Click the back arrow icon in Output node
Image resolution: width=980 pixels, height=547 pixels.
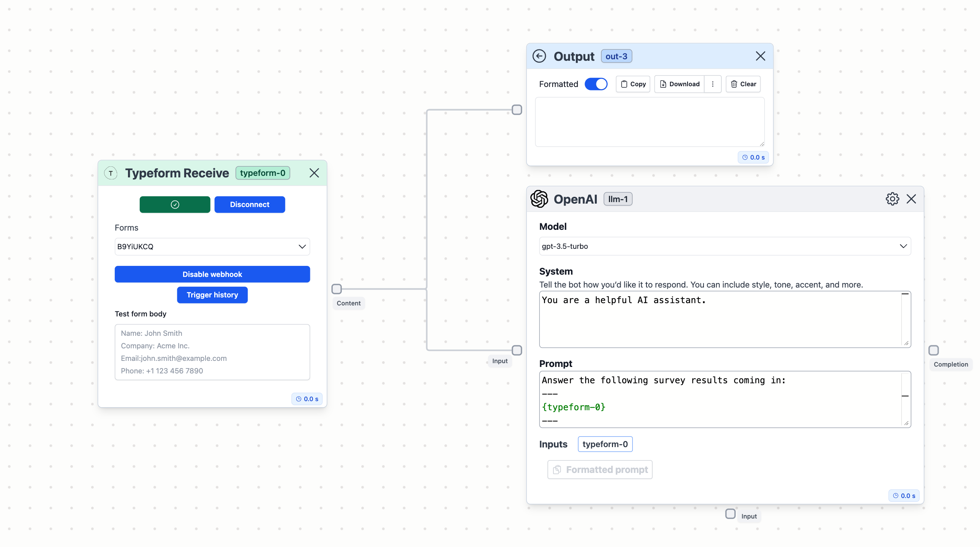(x=539, y=56)
